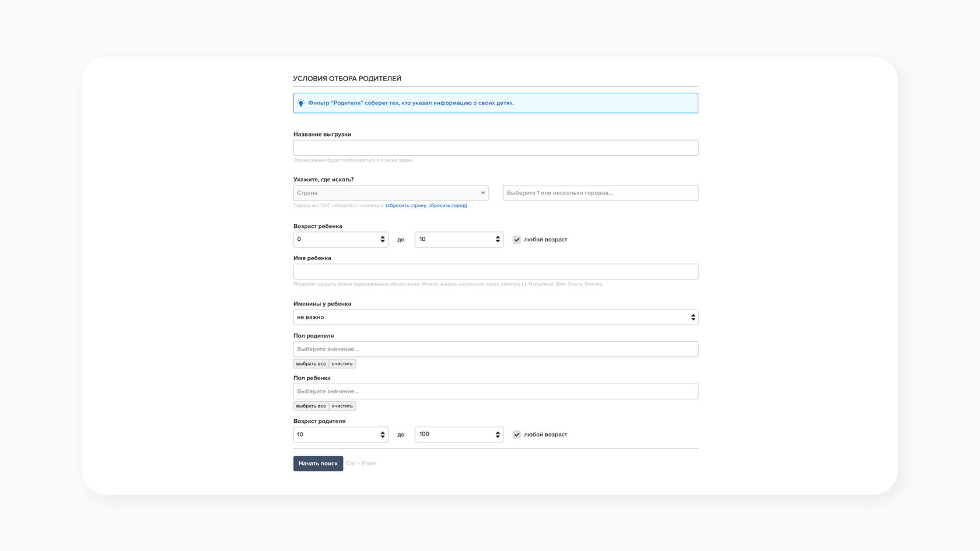Toggle "любой возраст" checkbox for child age
The image size is (980, 551).
[x=517, y=240]
